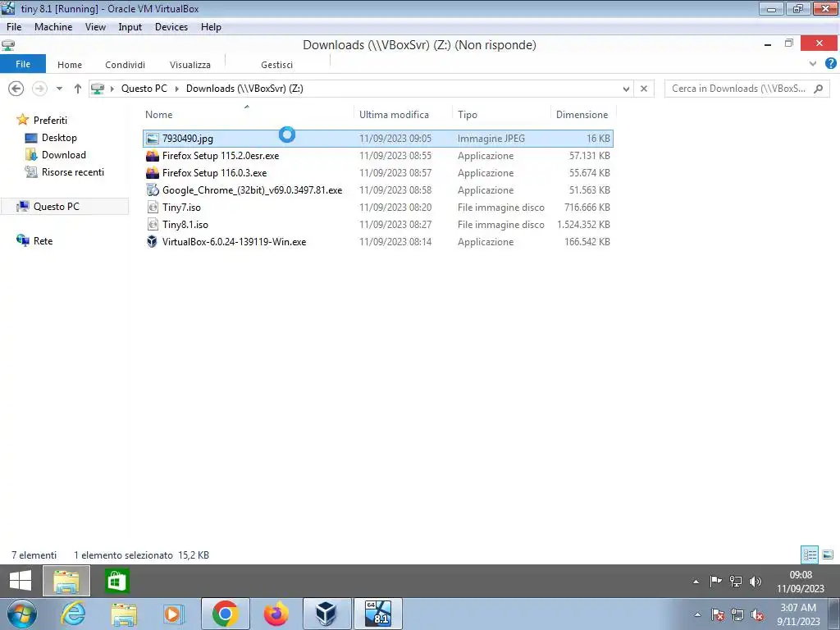Open Download in the sidebar
The width and height of the screenshot is (840, 630).
click(64, 155)
